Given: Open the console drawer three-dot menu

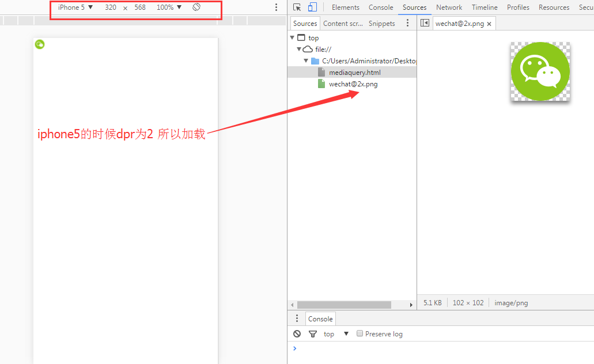Looking at the screenshot, I should pos(297,318).
